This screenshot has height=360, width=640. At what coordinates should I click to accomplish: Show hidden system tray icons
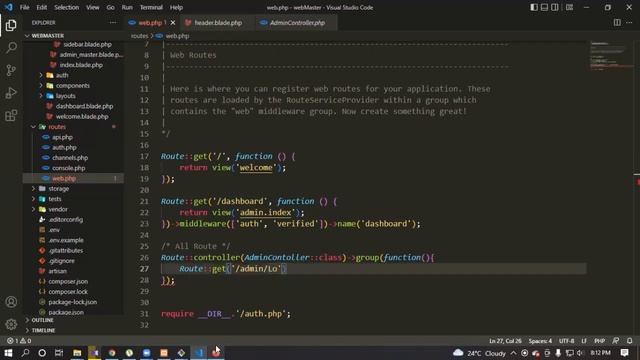[513, 353]
